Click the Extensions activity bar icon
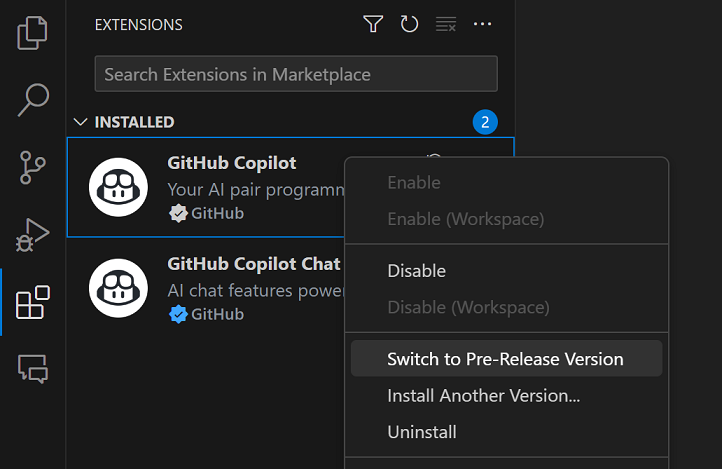722x469 pixels. [33, 301]
